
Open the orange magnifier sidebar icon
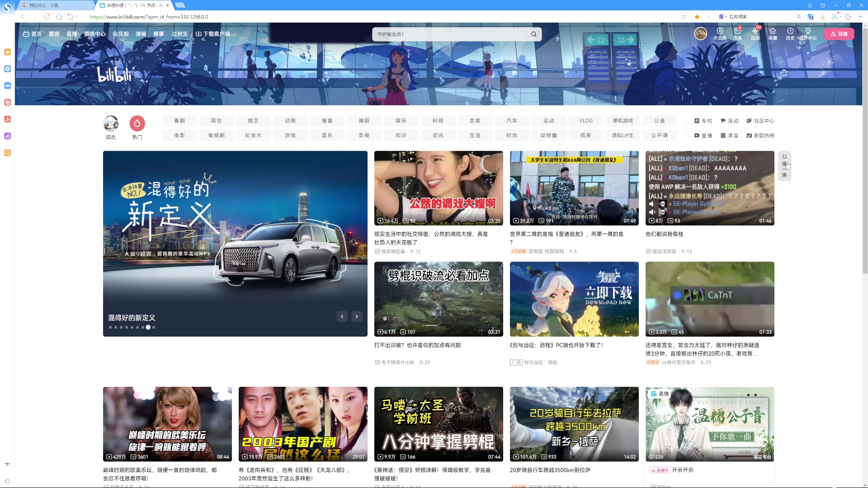coord(7,153)
